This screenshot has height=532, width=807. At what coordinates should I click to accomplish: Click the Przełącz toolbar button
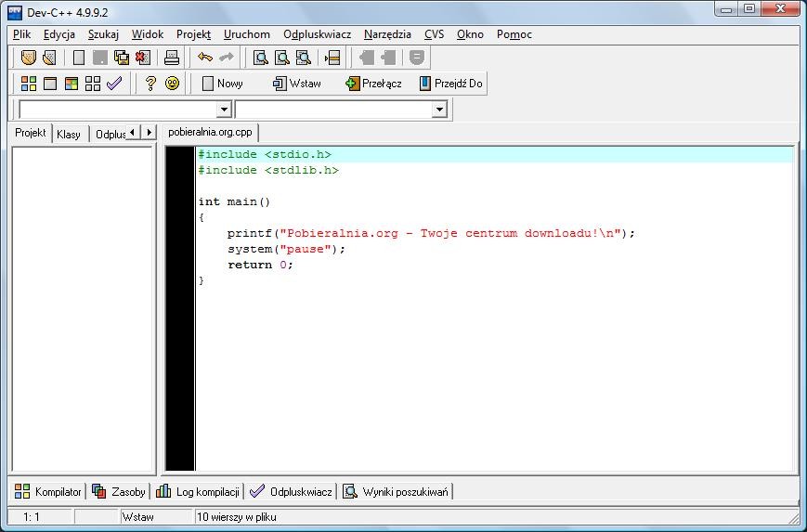coord(373,84)
